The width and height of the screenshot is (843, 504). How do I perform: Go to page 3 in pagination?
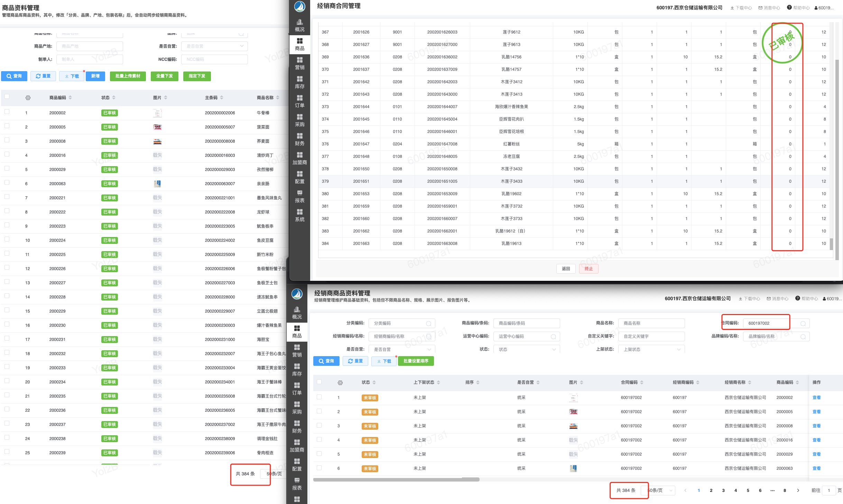[723, 490]
